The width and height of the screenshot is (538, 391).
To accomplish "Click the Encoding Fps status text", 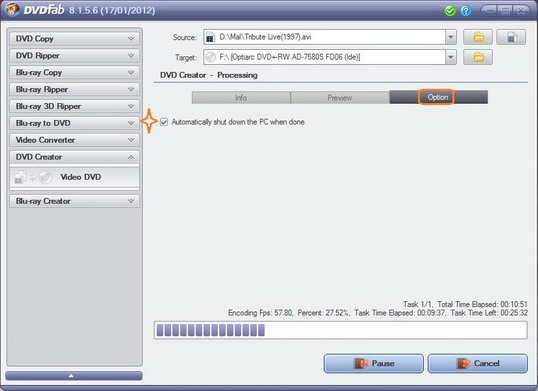I will (x=261, y=313).
